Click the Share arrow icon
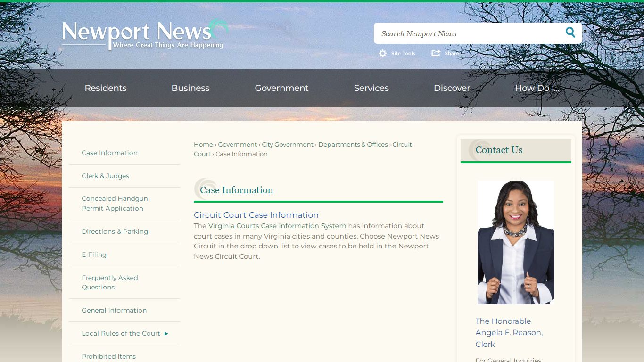 coord(436,53)
